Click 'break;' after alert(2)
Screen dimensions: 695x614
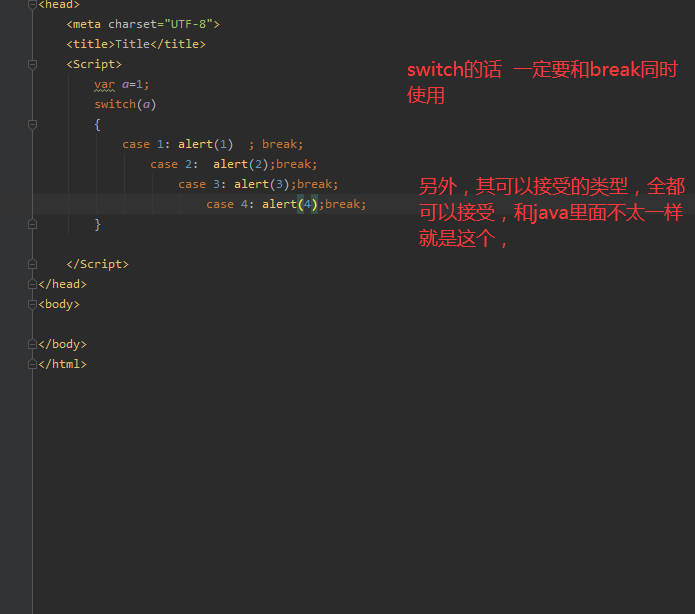click(x=297, y=164)
